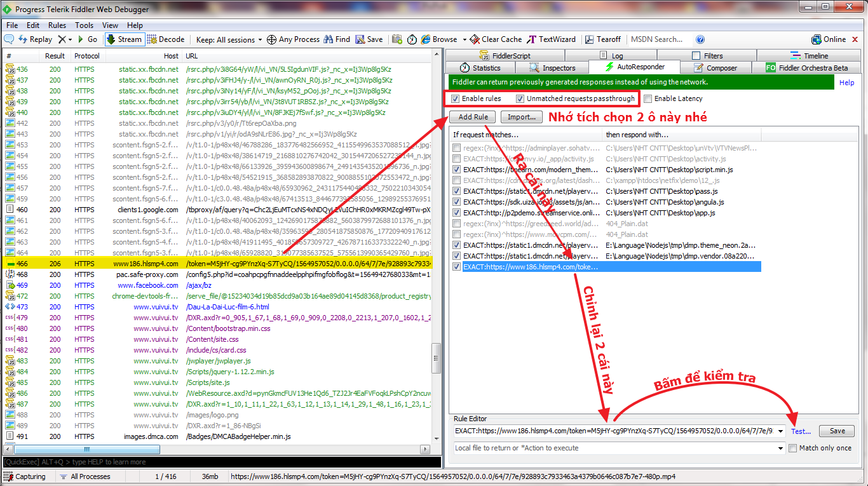Open the Keep: All sessions dropdown

point(229,39)
